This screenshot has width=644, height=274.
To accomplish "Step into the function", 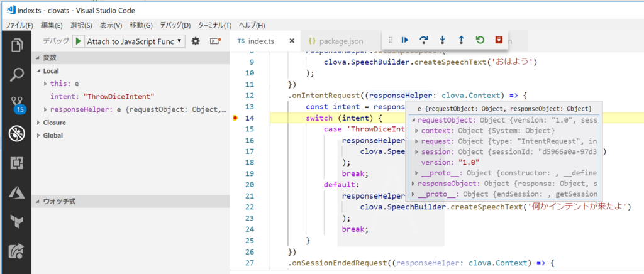I will point(442,40).
